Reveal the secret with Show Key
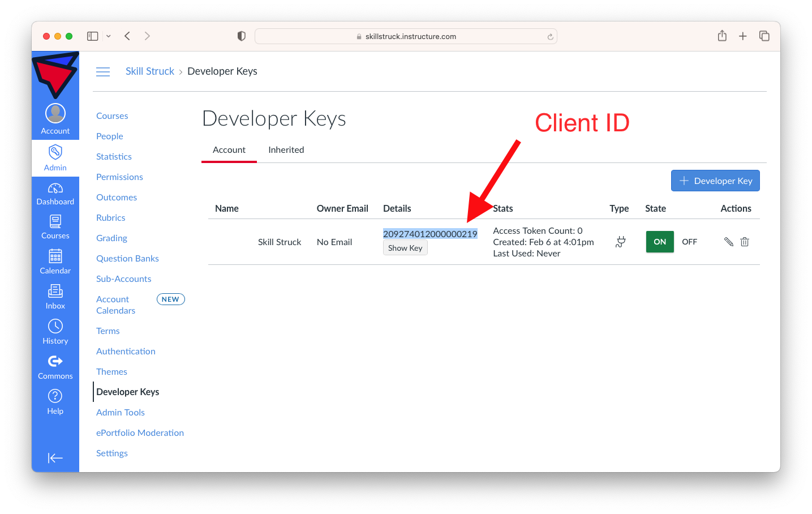 (x=405, y=248)
